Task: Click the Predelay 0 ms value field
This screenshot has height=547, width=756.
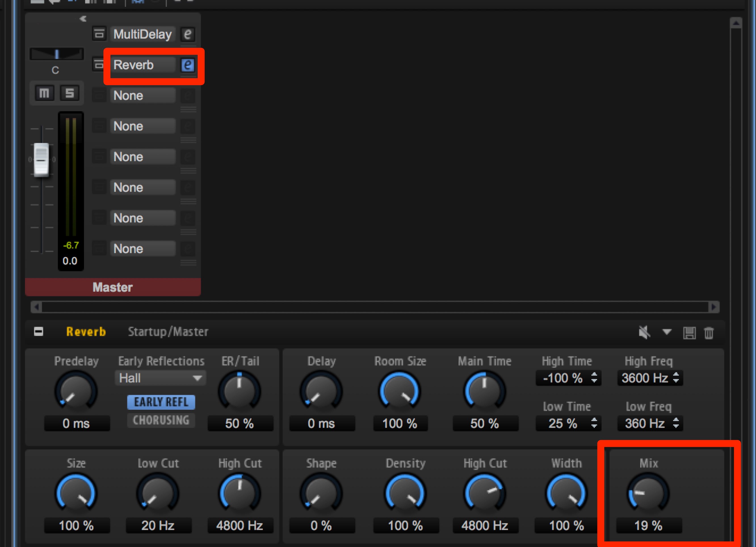Action: (x=77, y=423)
